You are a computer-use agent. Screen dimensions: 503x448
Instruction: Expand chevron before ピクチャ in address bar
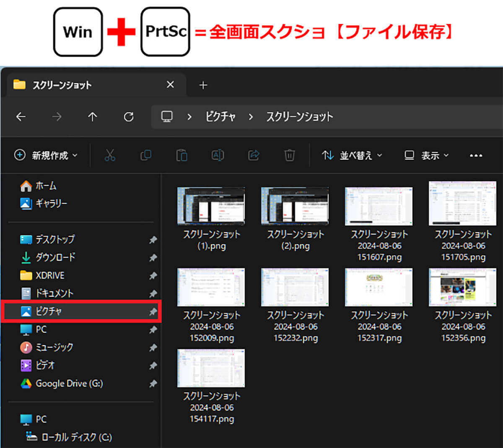[189, 117]
